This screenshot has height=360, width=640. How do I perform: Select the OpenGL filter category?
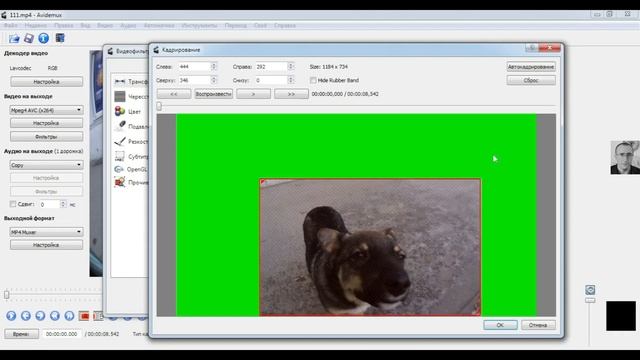pos(119,169)
